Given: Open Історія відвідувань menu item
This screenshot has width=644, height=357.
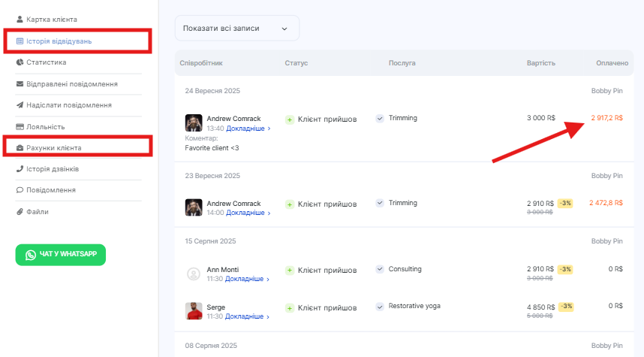Looking at the screenshot, I should click(59, 41).
